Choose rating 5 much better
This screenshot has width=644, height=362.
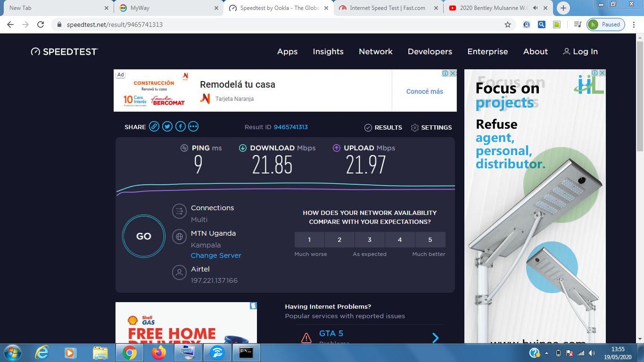[x=430, y=239]
